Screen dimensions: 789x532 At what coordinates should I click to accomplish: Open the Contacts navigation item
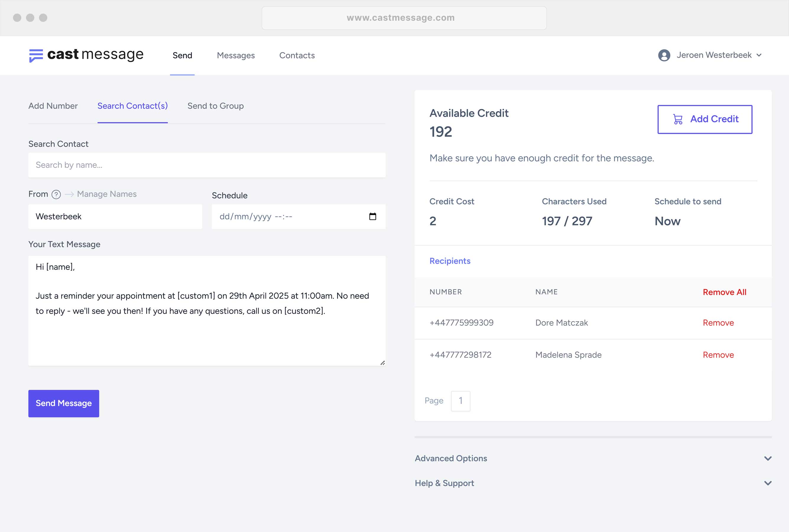tap(297, 55)
